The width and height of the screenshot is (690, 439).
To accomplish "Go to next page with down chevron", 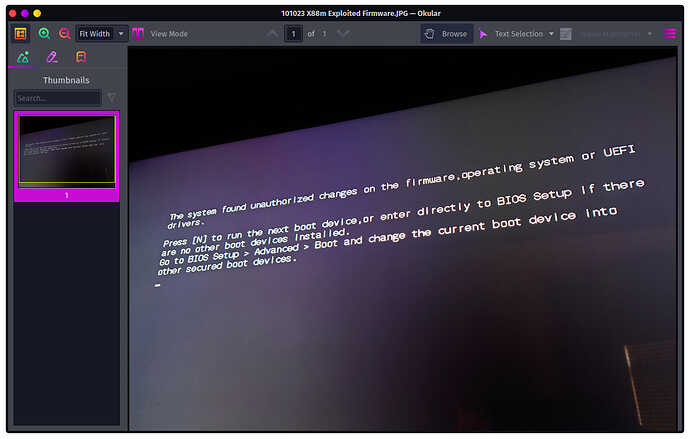I will (x=343, y=33).
